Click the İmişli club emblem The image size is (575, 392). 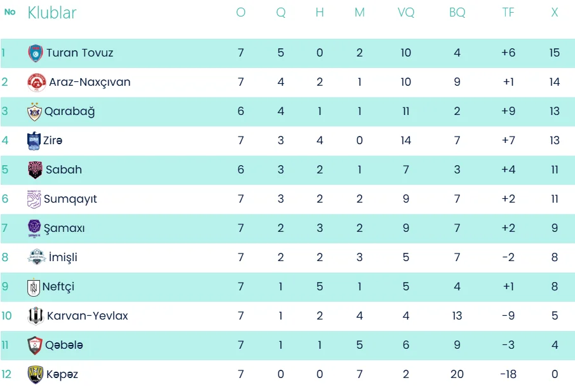(37, 257)
